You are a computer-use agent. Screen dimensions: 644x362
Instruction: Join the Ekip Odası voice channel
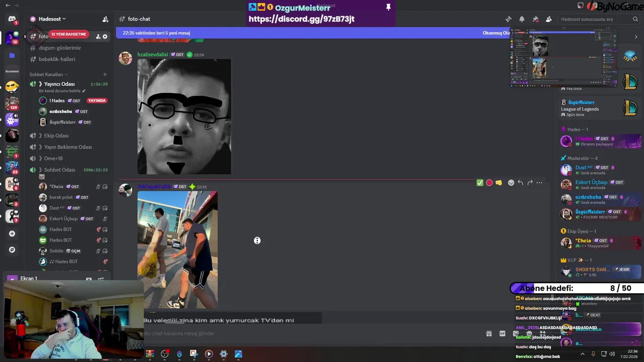[x=56, y=136]
